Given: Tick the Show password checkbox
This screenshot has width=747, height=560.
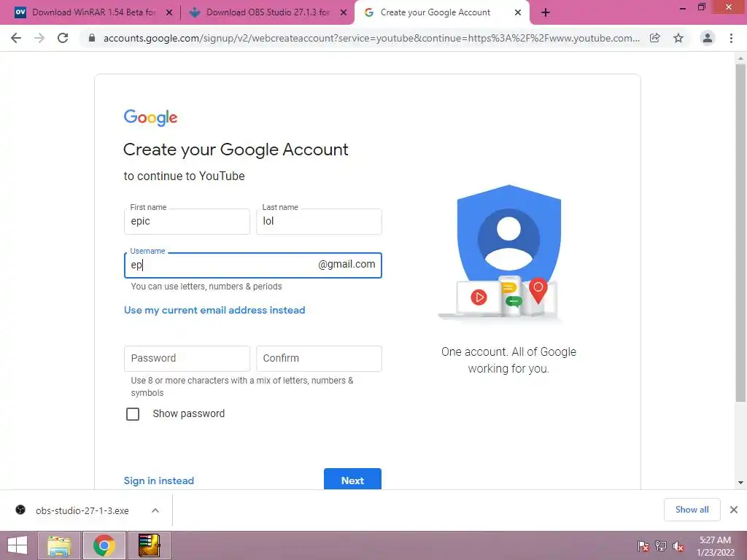Looking at the screenshot, I should point(133,414).
